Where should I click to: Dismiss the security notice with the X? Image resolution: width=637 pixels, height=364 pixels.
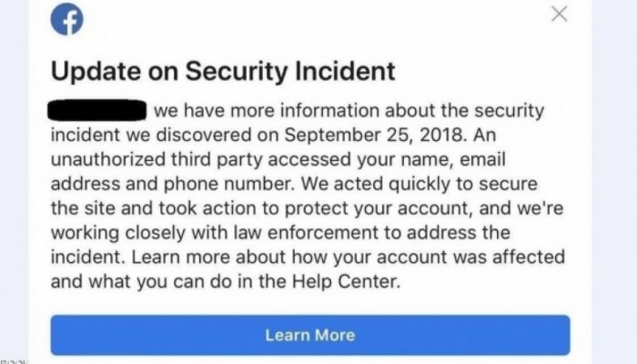tap(560, 14)
